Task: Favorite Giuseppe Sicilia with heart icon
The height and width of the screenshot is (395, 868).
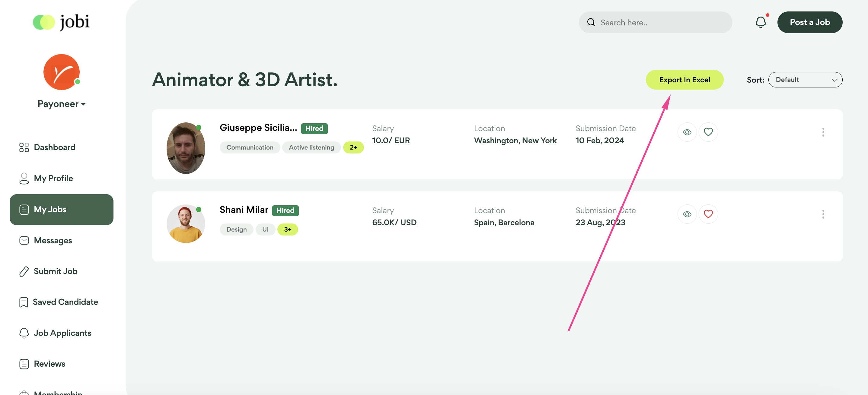Action: (708, 132)
